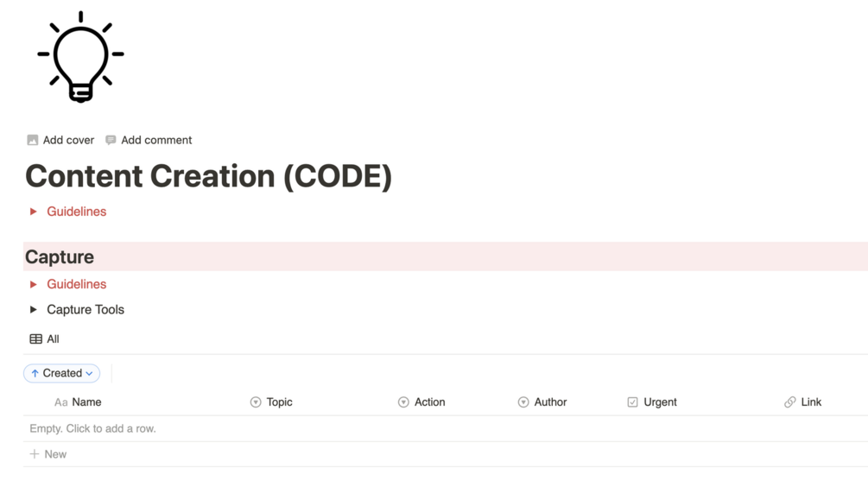Click the Add cover button
The width and height of the screenshot is (868, 487).
[61, 140]
